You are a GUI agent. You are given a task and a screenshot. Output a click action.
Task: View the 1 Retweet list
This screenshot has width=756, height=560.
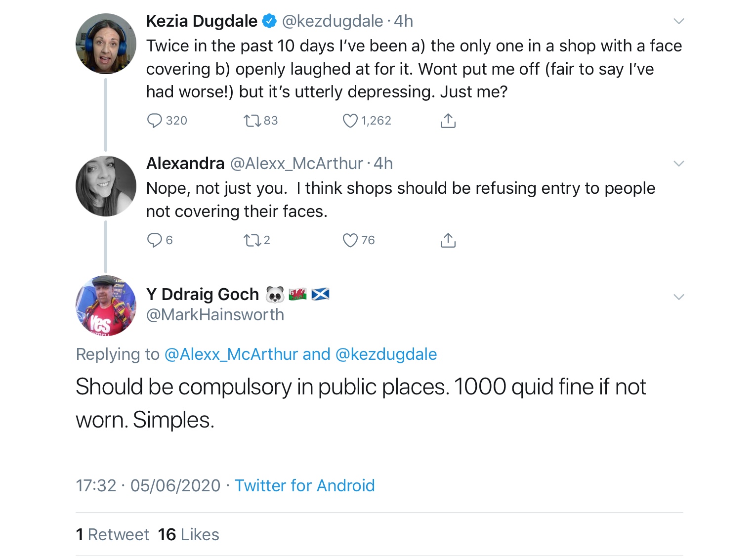tap(113, 534)
